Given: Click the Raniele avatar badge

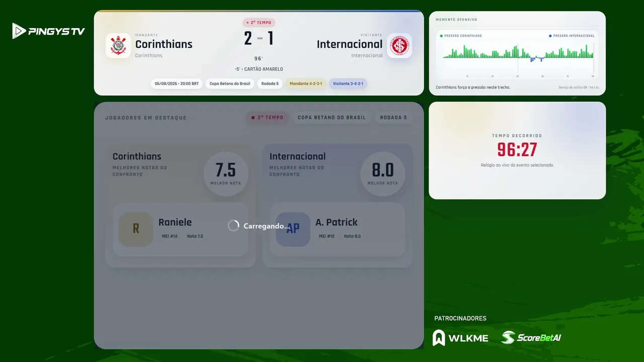Looking at the screenshot, I should [x=136, y=229].
